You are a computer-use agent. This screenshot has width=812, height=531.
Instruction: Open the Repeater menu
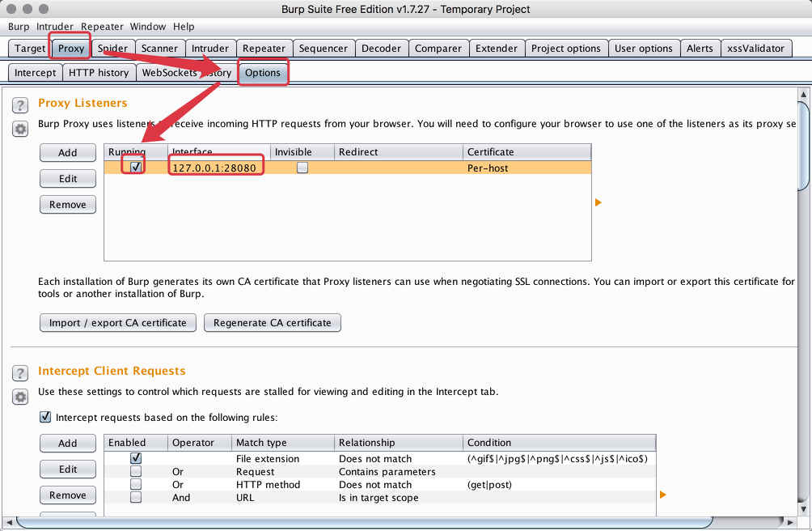[x=102, y=27]
